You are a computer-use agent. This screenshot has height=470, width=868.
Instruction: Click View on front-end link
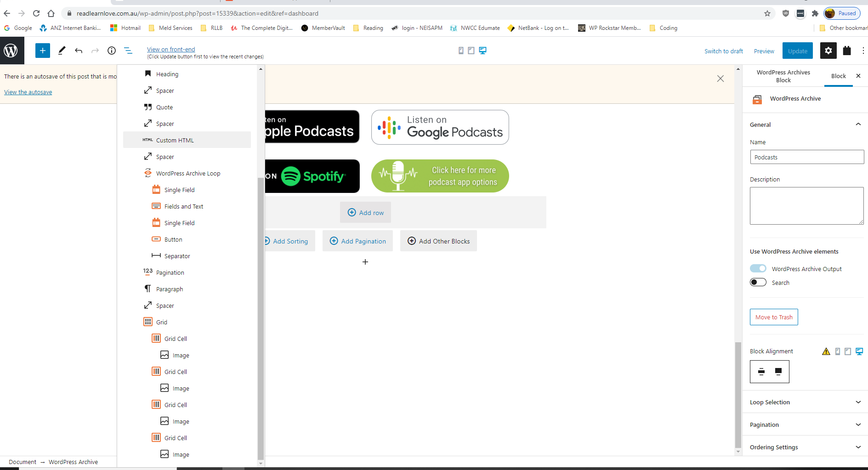(171, 49)
